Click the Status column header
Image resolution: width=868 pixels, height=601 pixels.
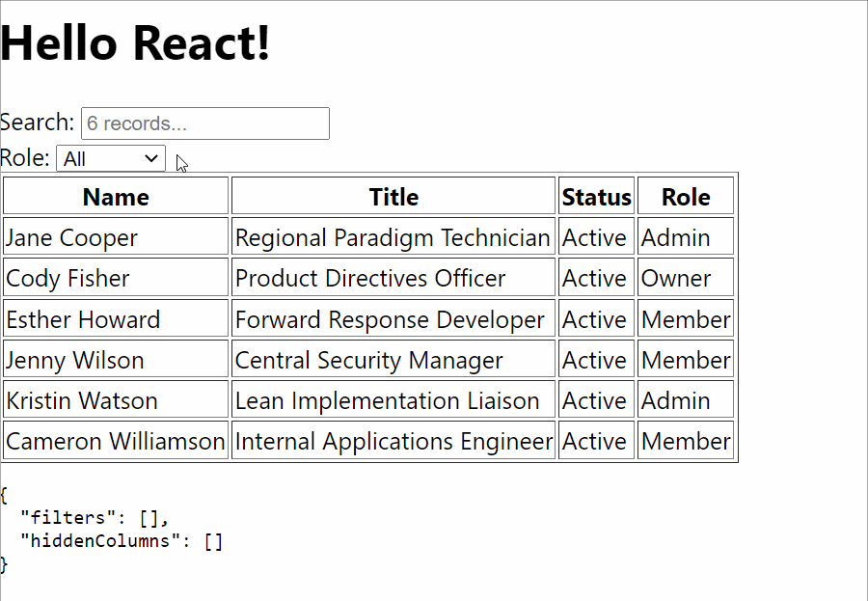(x=595, y=196)
